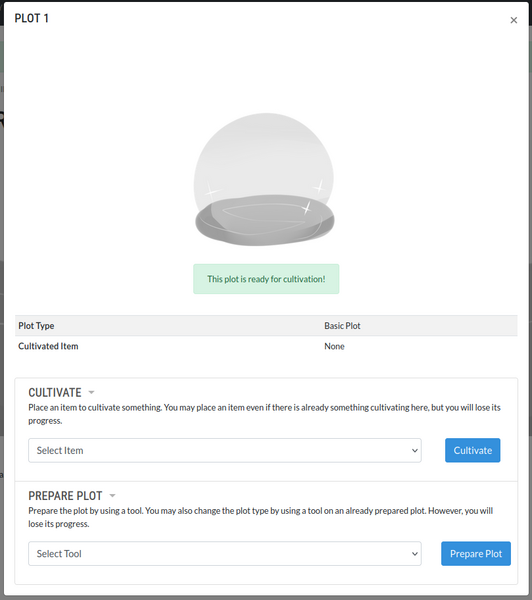The height and width of the screenshot is (600, 532).
Task: Click the PREPARE PLOT section heading
Action: (65, 496)
